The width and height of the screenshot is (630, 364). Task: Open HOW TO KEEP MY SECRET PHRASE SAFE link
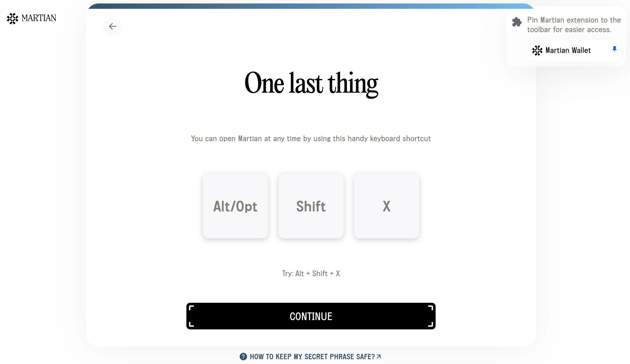coord(311,356)
